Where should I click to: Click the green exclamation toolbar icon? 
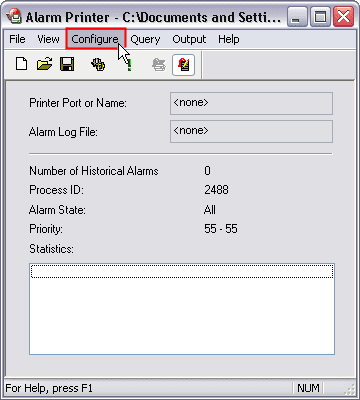[129, 64]
